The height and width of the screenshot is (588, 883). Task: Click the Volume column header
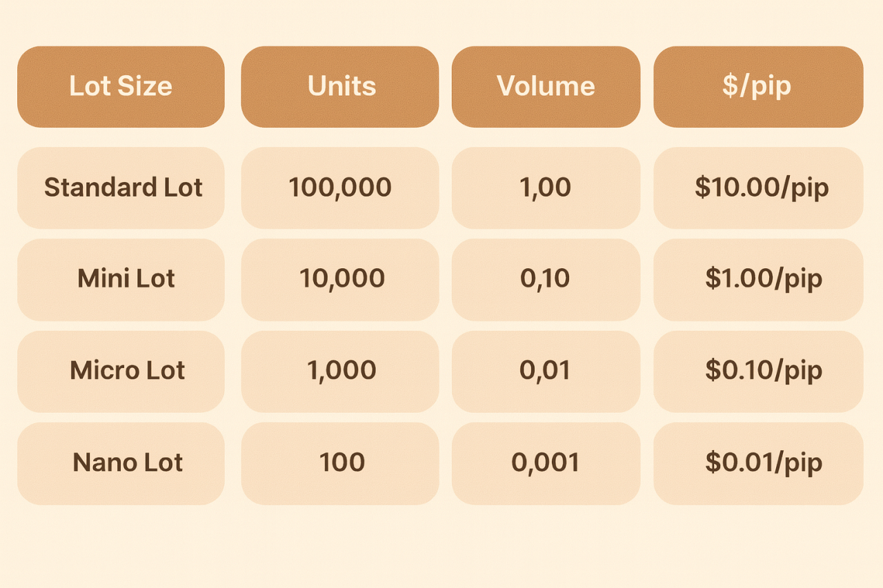tap(546, 87)
